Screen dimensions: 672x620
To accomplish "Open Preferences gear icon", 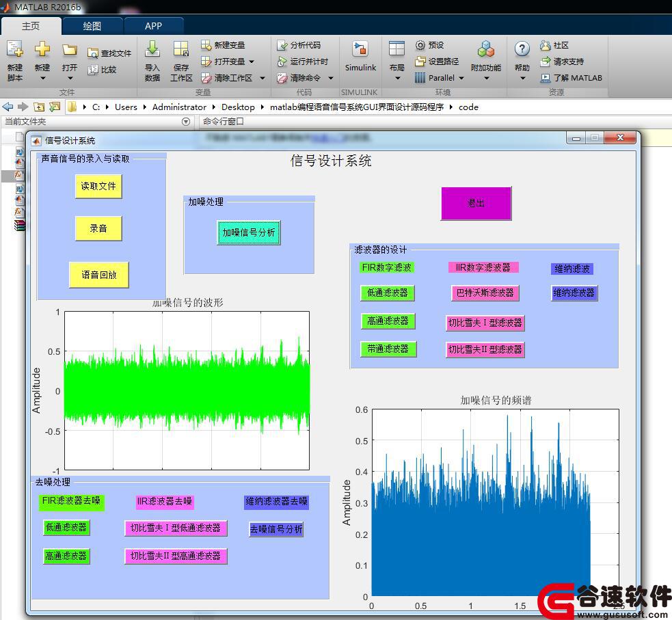I will tap(420, 45).
